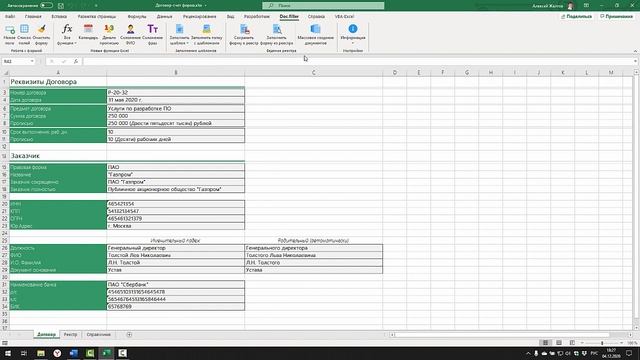640x360 pixels.
Task: Open Список полей in the ribbon
Action: pos(24,34)
